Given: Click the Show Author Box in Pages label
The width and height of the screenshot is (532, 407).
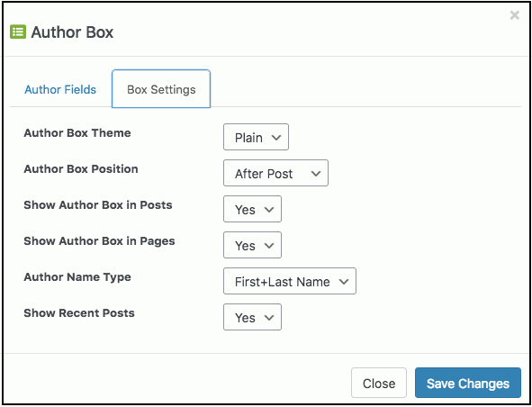Looking at the screenshot, I should 99,241.
